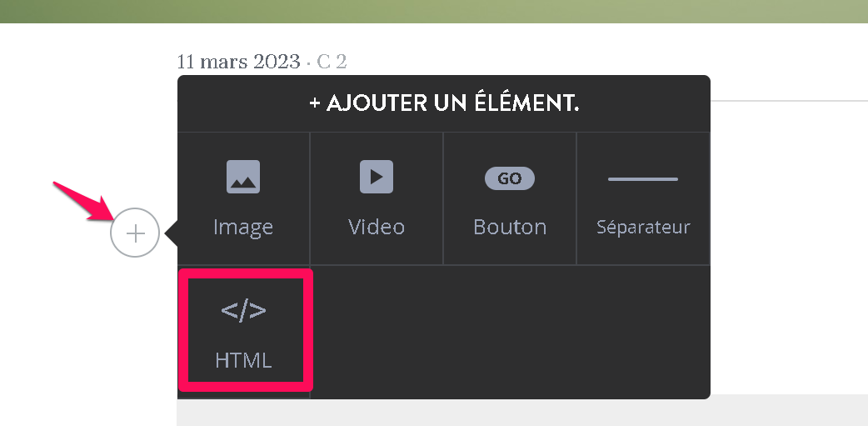Click the Bouton text label
Screen dimensions: 868x426
tap(510, 227)
